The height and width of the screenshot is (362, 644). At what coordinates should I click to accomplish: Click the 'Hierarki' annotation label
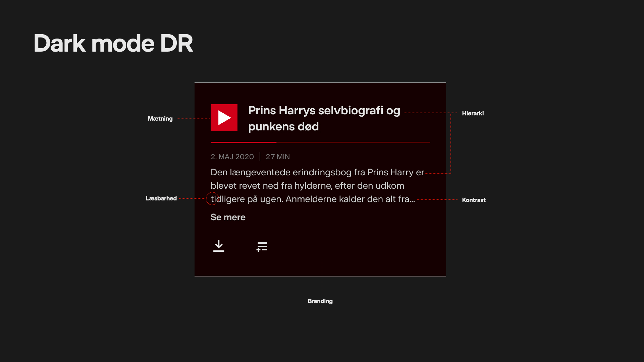(473, 113)
